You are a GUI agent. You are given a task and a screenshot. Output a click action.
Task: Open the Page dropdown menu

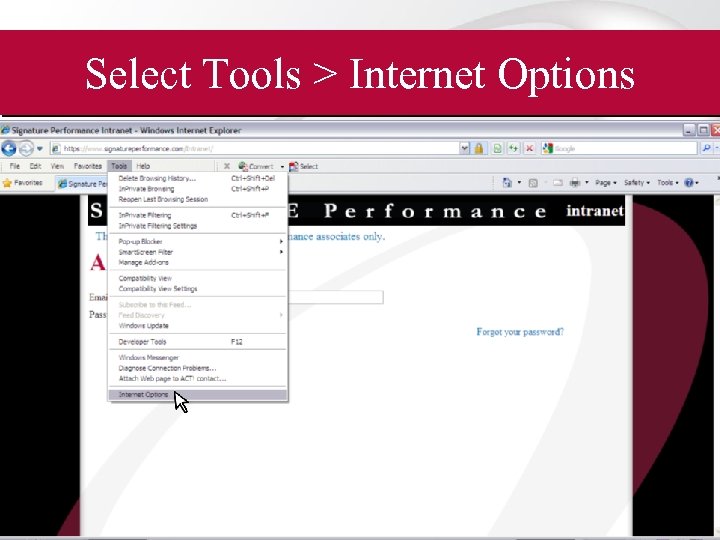point(606,183)
